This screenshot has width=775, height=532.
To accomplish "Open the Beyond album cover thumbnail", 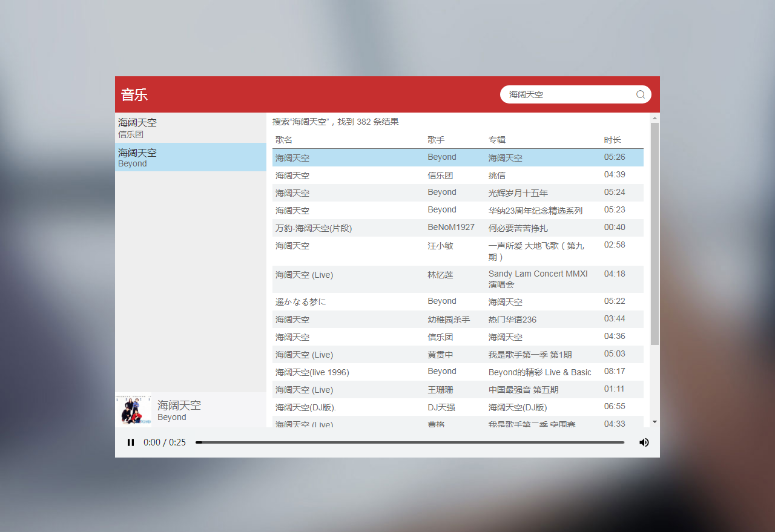I will point(133,410).
